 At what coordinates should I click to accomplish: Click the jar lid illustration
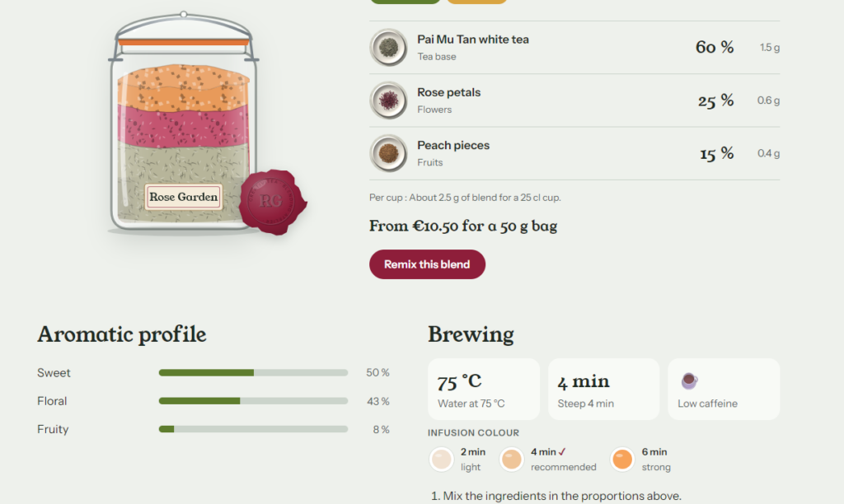tap(184, 35)
